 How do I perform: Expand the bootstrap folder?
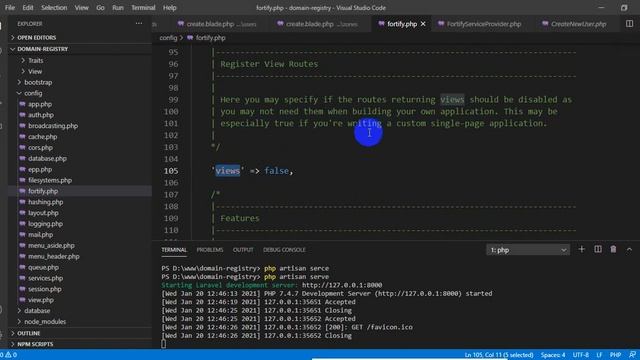coord(38,82)
